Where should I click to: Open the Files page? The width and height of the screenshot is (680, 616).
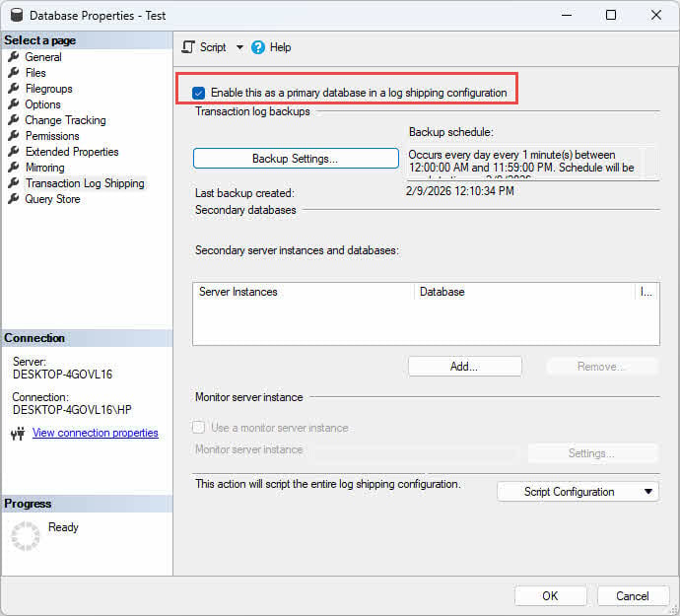click(x=35, y=73)
